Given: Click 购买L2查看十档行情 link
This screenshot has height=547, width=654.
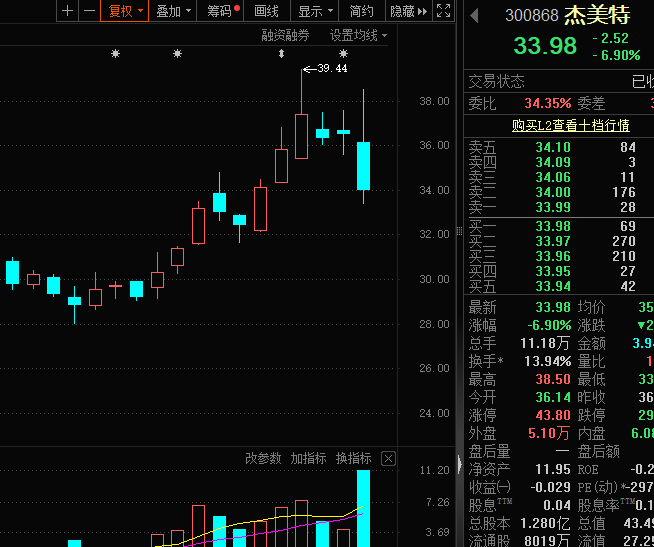Looking at the screenshot, I should pyautogui.click(x=571, y=125).
